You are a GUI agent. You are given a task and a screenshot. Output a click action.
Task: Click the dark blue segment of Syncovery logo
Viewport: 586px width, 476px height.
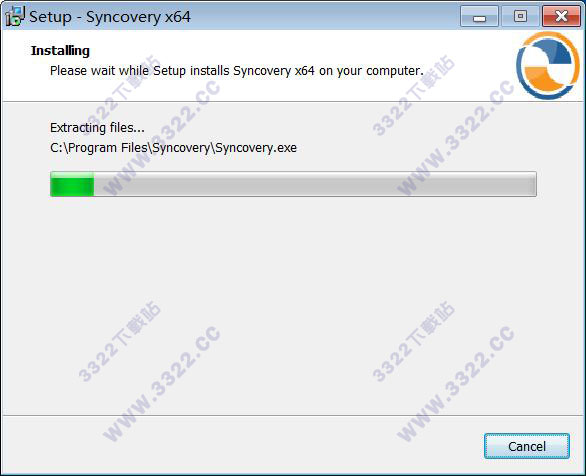click(x=557, y=52)
